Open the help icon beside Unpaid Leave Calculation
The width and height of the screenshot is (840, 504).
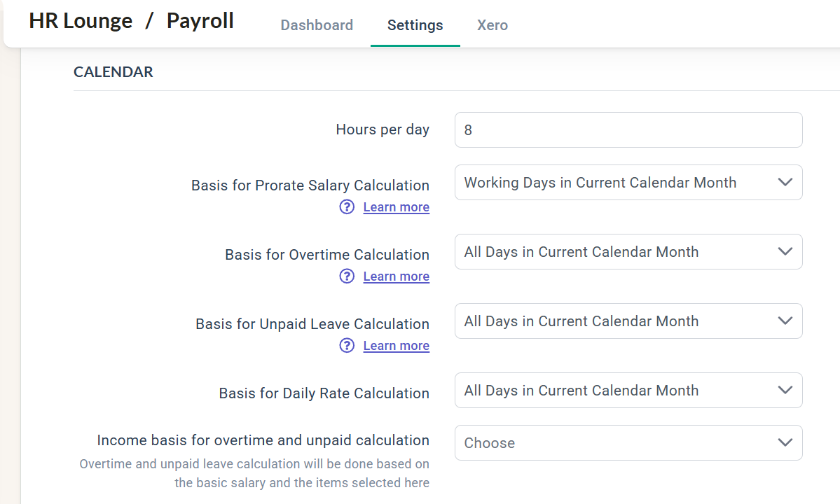(x=347, y=345)
